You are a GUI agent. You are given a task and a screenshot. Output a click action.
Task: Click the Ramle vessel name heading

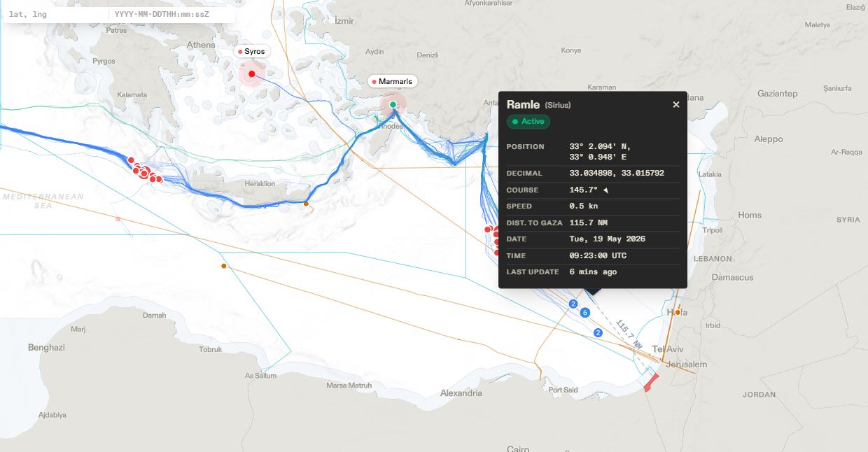pos(523,104)
